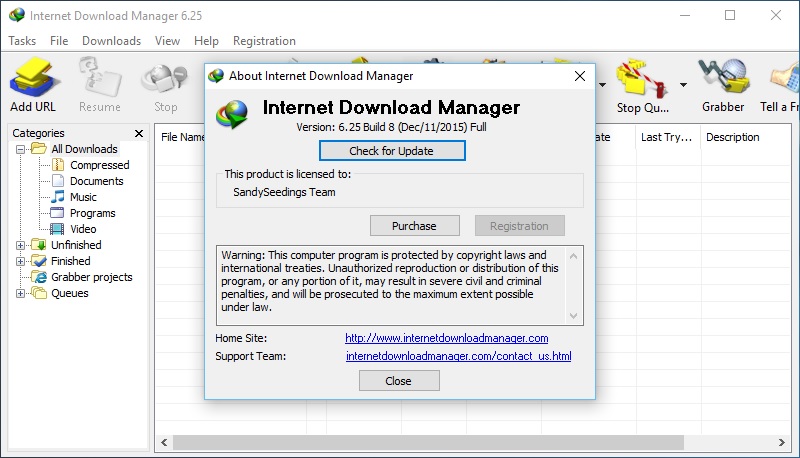Click the Resume toolbar icon
The width and height of the screenshot is (800, 458).
pos(99,78)
